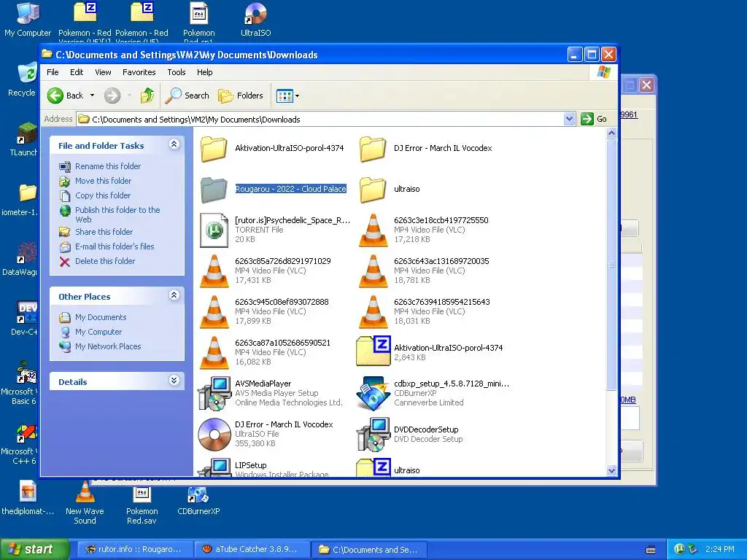This screenshot has height=560, width=747.
Task: Click uTorrent tray icon
Action: [679, 549]
